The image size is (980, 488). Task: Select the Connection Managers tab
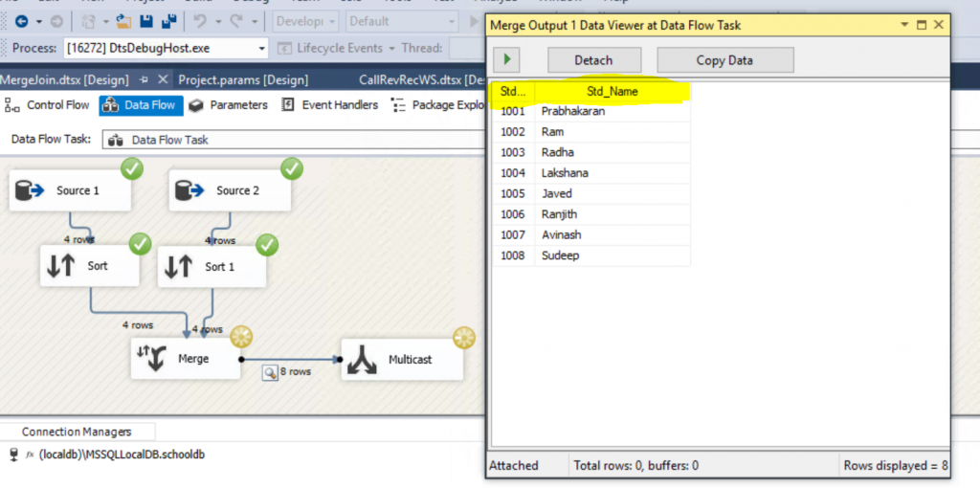click(77, 432)
